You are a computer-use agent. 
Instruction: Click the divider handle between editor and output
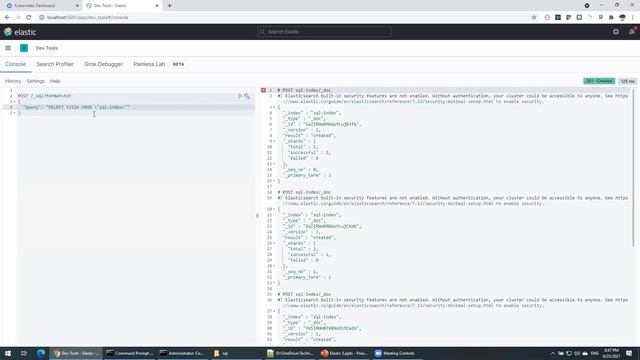point(257,216)
